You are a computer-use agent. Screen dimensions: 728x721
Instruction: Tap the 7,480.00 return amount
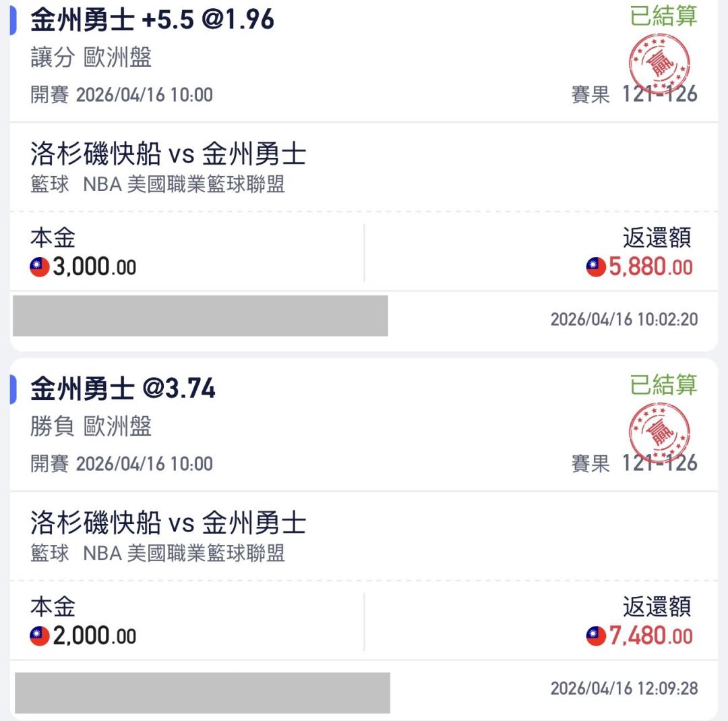650,636
